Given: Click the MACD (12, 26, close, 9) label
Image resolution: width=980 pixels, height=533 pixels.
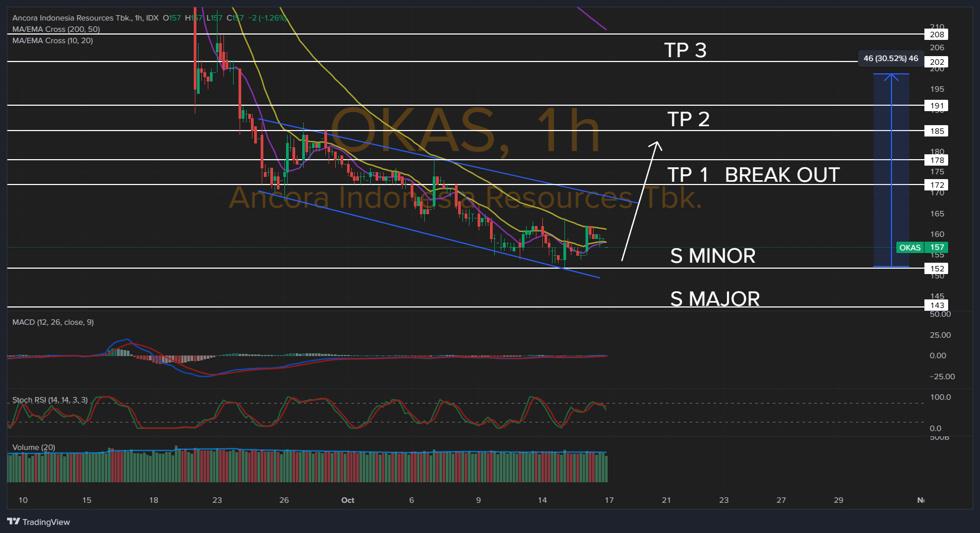Looking at the screenshot, I should click(x=53, y=322).
